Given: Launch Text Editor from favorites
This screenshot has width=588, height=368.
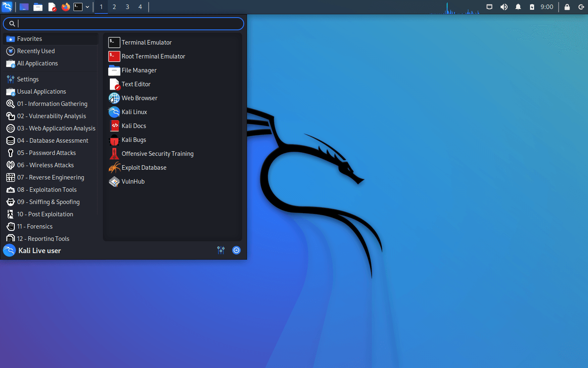Looking at the screenshot, I should [x=172, y=84].
